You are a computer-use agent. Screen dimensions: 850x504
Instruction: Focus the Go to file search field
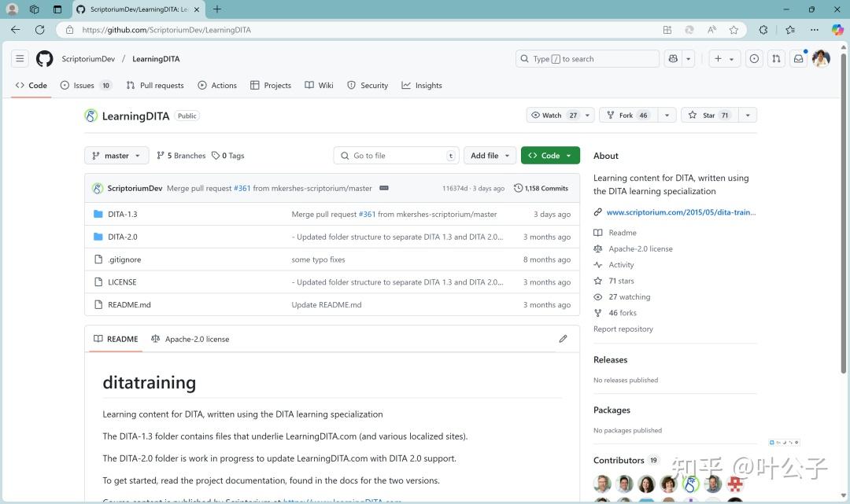click(396, 156)
